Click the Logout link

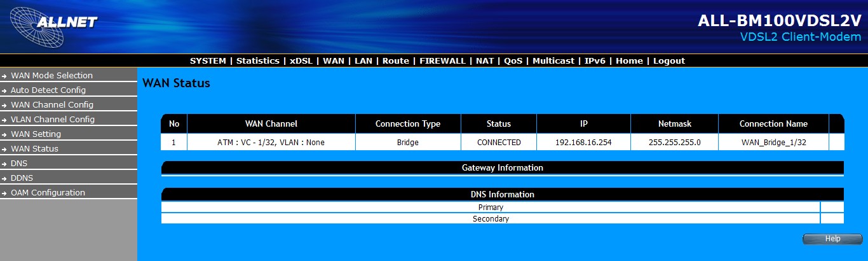point(669,61)
